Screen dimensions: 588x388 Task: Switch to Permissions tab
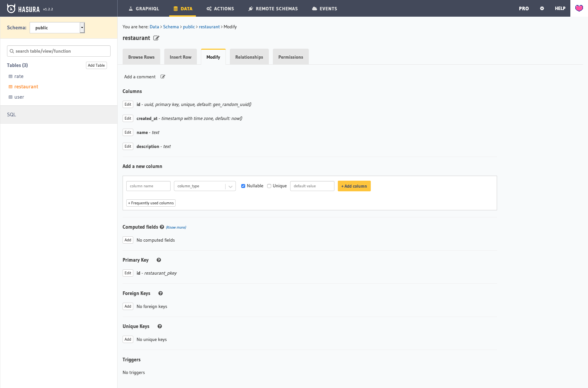click(x=291, y=57)
